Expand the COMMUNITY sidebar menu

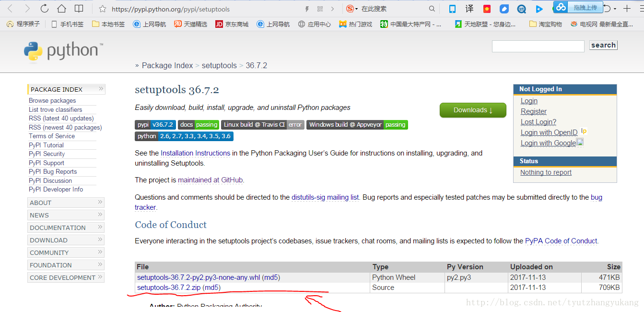66,252
